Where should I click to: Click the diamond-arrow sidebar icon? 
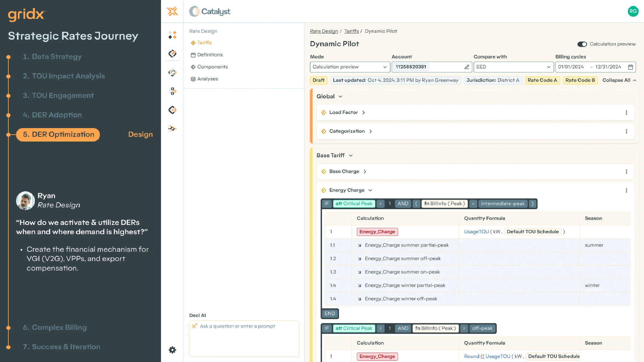172,110
